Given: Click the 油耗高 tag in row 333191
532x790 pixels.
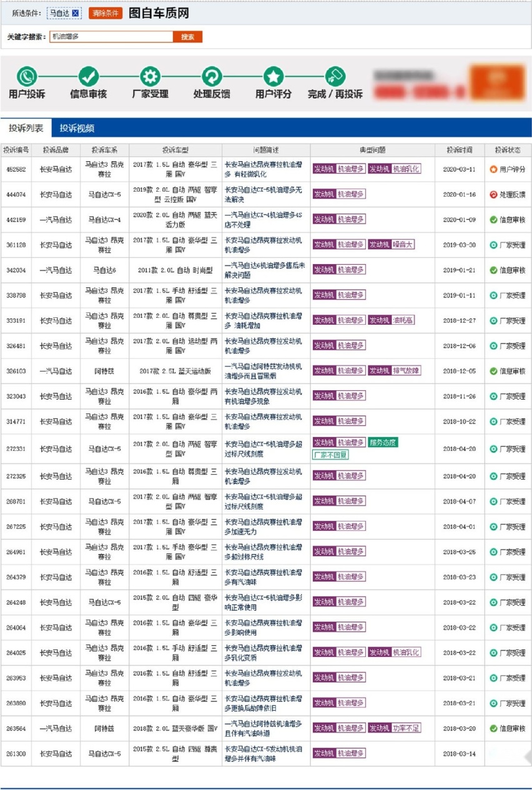Looking at the screenshot, I should click(x=403, y=320).
